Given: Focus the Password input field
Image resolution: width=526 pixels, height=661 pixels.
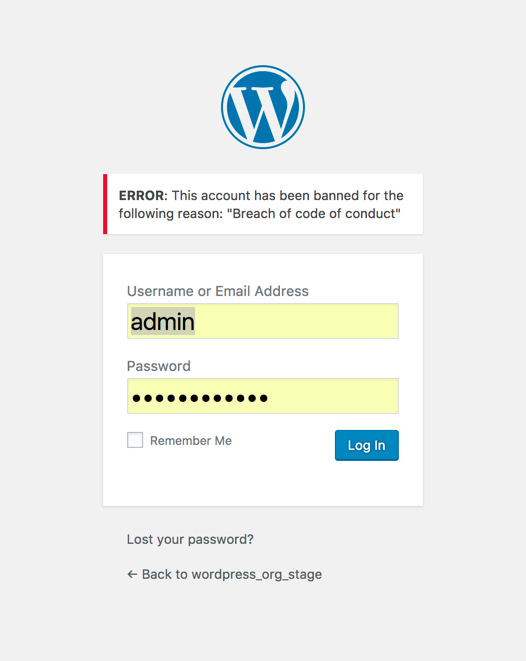Looking at the screenshot, I should click(x=263, y=396).
